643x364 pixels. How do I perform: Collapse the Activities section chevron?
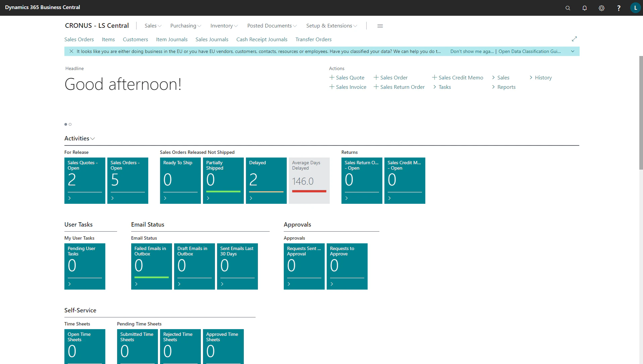click(x=93, y=138)
